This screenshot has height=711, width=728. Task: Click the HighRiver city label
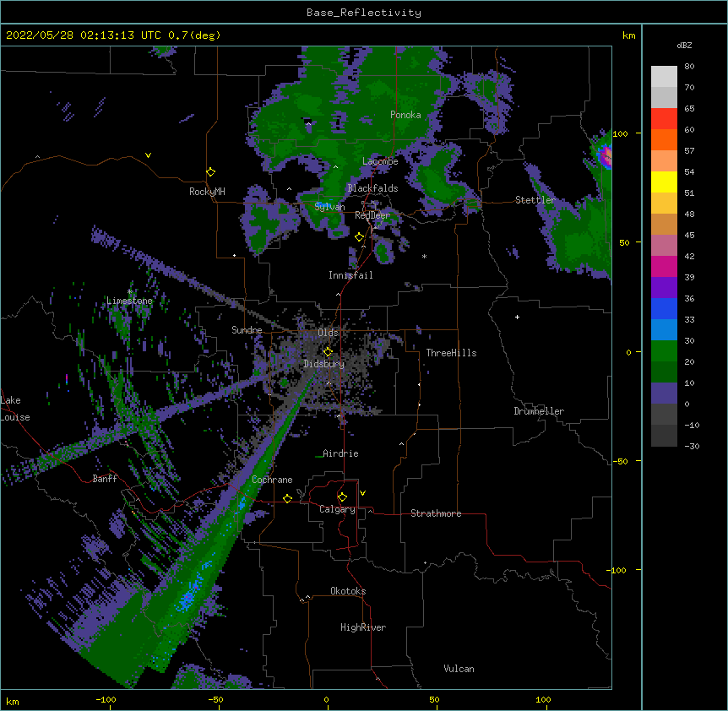pyautogui.click(x=363, y=627)
